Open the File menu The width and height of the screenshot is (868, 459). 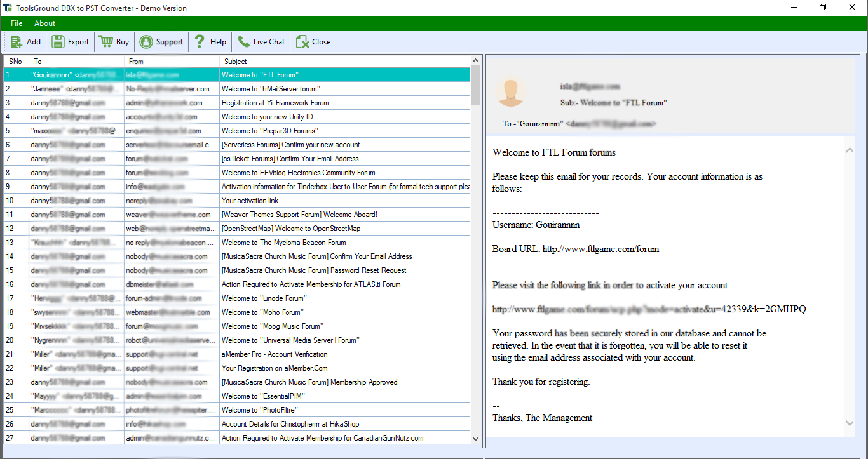[x=17, y=23]
